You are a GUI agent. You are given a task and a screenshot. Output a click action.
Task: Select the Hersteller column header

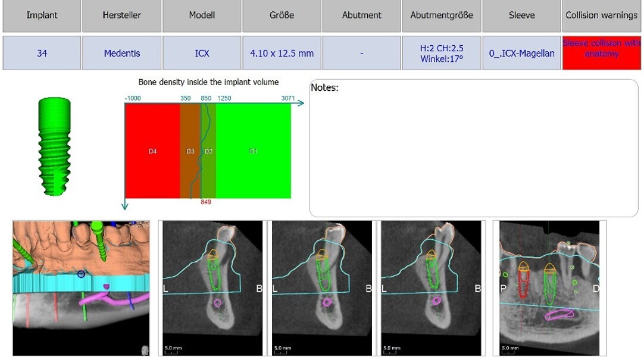click(121, 15)
